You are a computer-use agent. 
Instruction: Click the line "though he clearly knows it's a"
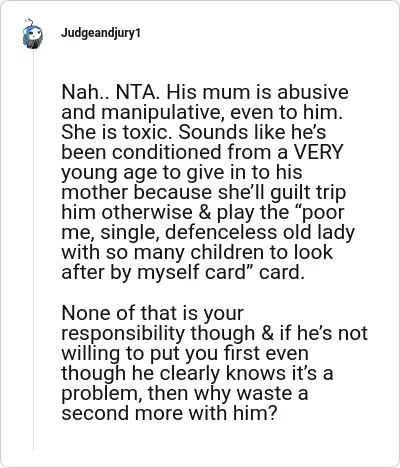[197, 373]
